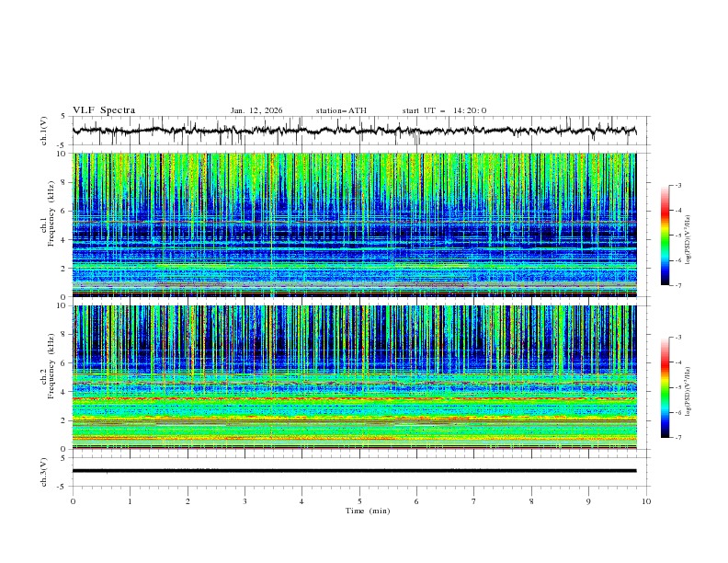
Task: Click the "5" tick on the ch.1(V) axis
Action: pyautogui.click(x=64, y=117)
